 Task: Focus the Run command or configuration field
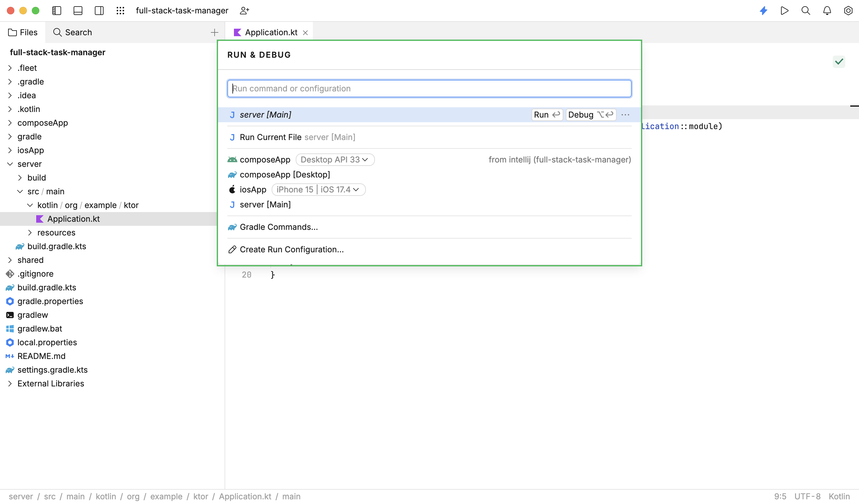(x=430, y=89)
